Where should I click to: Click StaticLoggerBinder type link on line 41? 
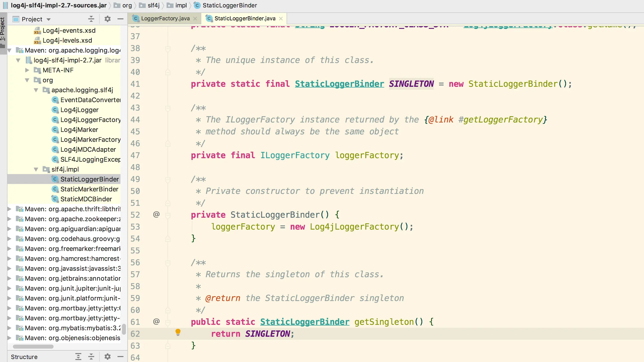[x=339, y=84]
